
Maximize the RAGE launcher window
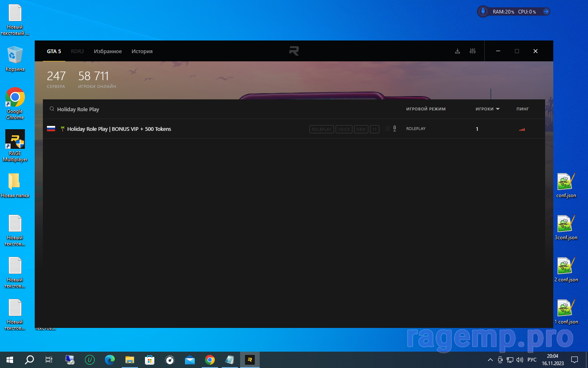pos(517,51)
